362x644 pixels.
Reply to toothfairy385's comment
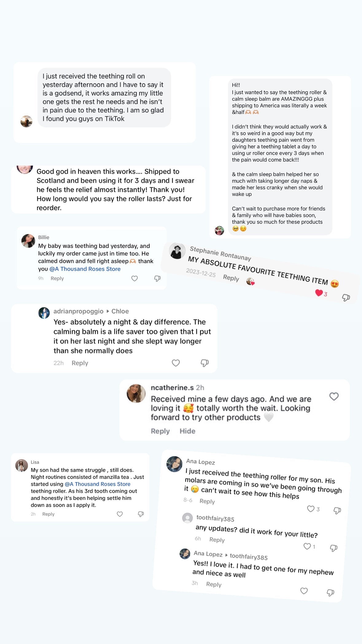tap(217, 540)
